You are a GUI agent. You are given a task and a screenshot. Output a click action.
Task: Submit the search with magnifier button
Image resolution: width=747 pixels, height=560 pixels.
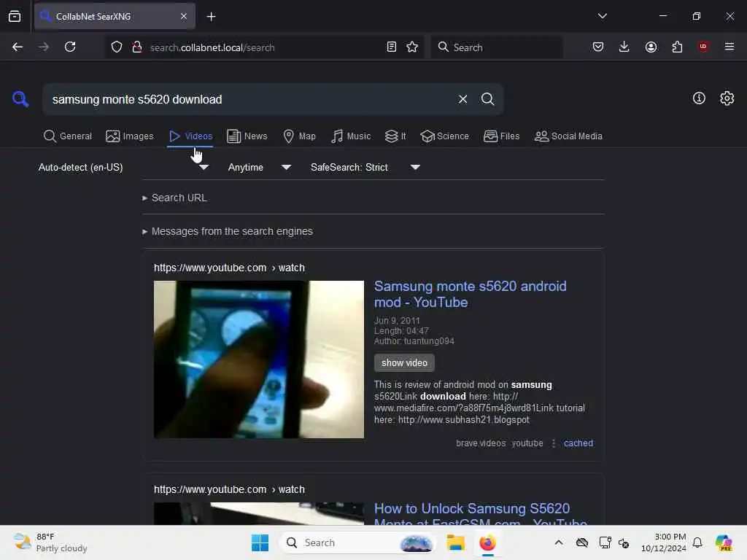pos(487,99)
